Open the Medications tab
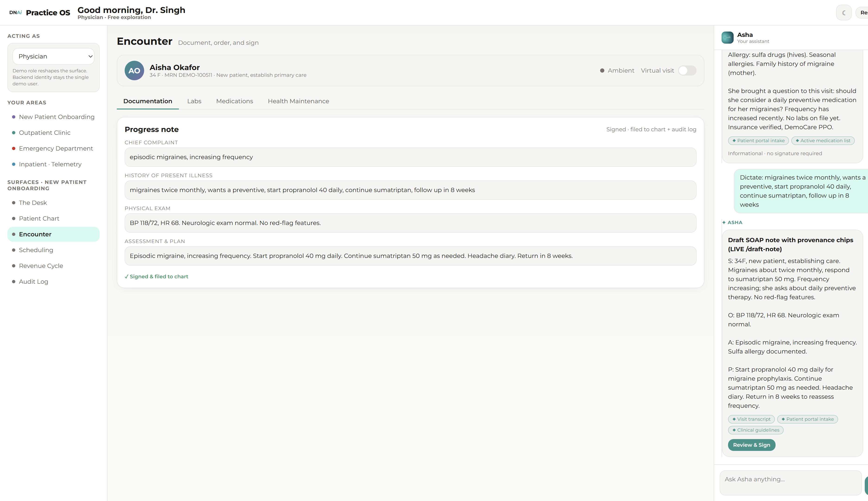This screenshot has height=501, width=868. [x=234, y=101]
